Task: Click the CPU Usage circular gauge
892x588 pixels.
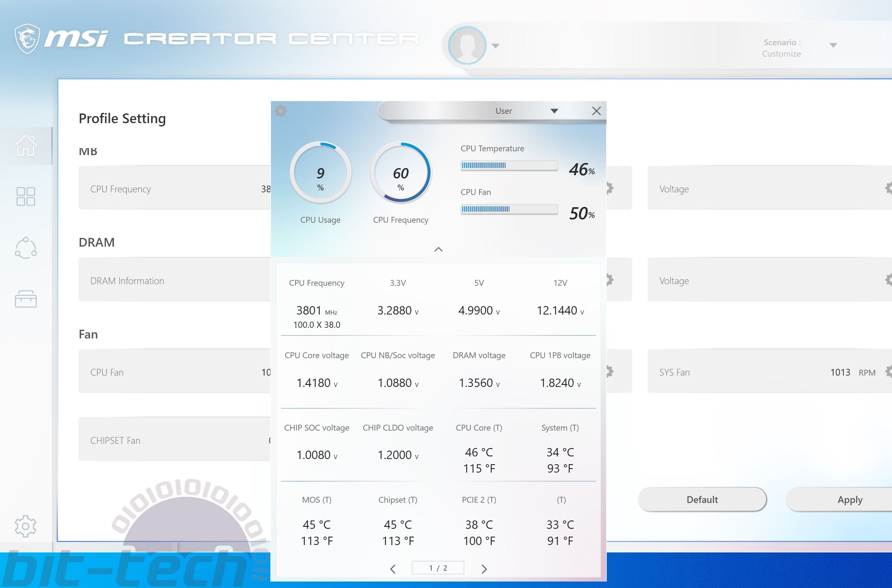Action: click(320, 173)
